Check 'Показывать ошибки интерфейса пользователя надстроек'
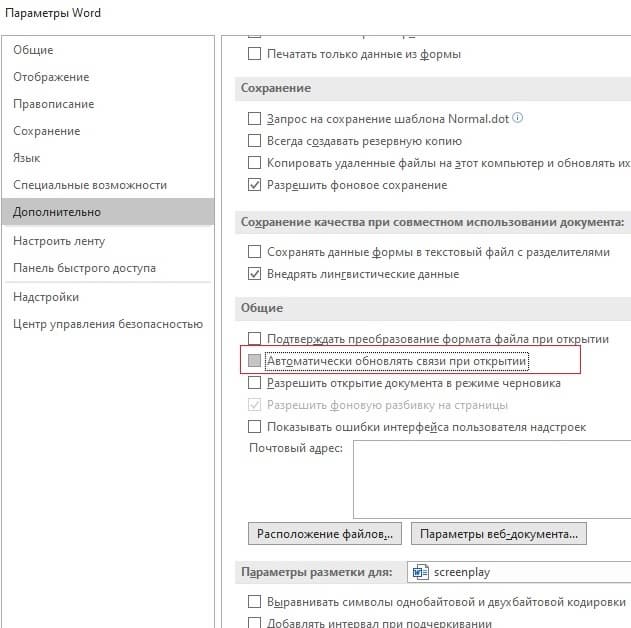 pos(255,427)
